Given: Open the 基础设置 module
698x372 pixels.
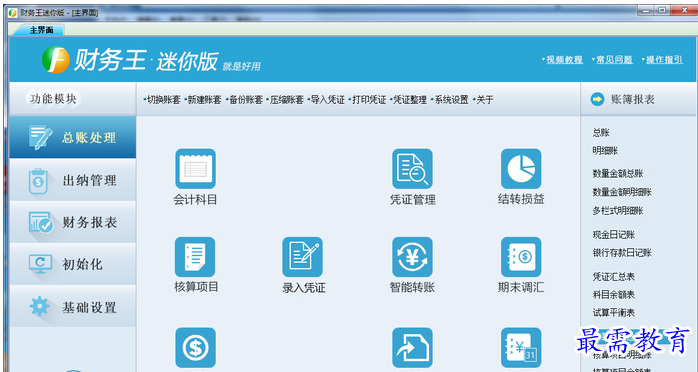Looking at the screenshot, I should point(73,307).
